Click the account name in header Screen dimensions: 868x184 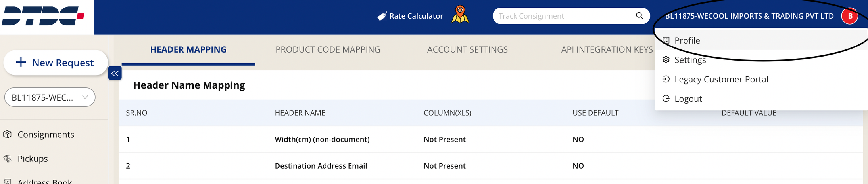749,16
